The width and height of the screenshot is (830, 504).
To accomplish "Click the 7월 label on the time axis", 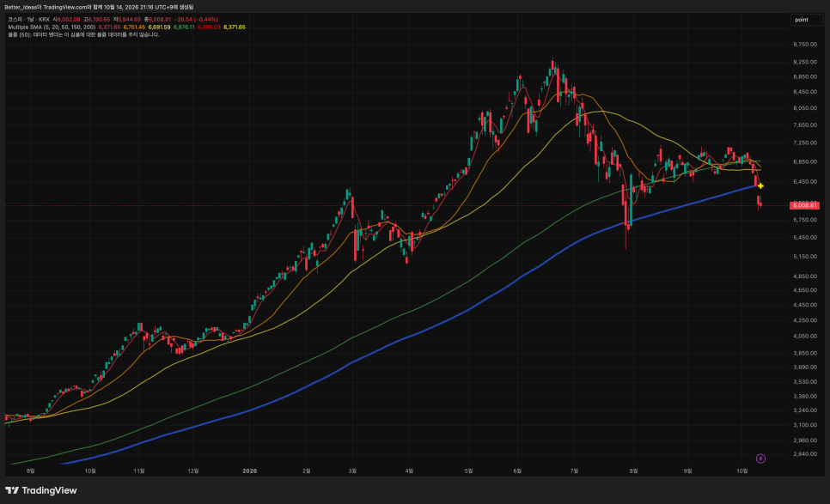I will pyautogui.click(x=574, y=471).
